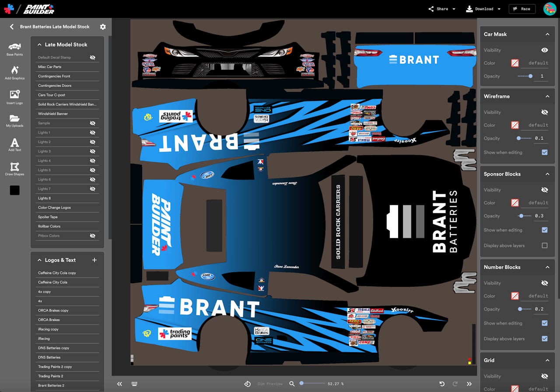
Task: Adjust the Car Mask opacity slider
Action: coord(525,76)
